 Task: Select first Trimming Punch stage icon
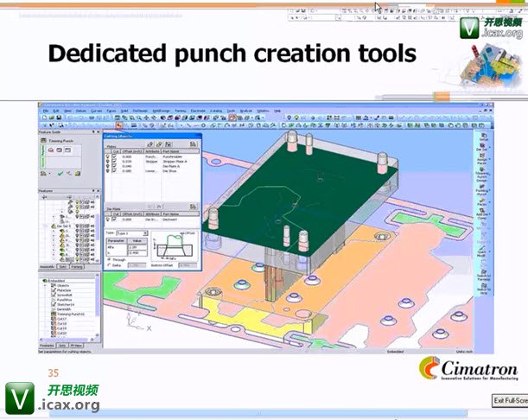pos(51,150)
